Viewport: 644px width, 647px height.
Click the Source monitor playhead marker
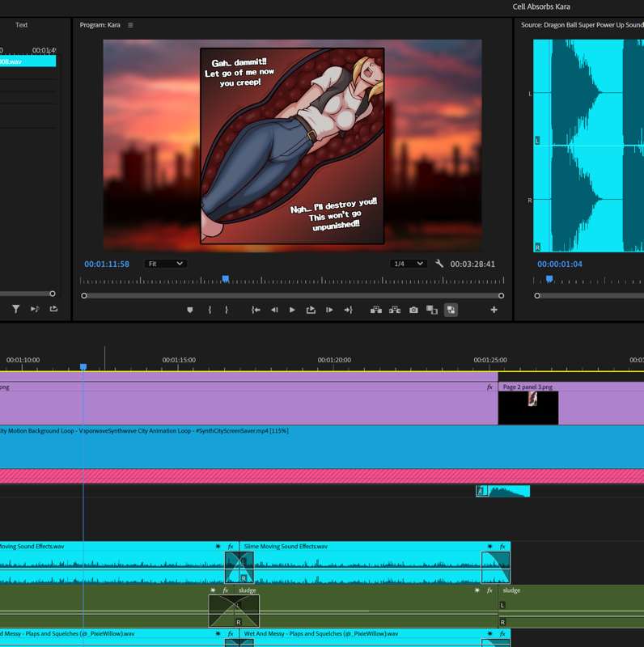pos(549,279)
